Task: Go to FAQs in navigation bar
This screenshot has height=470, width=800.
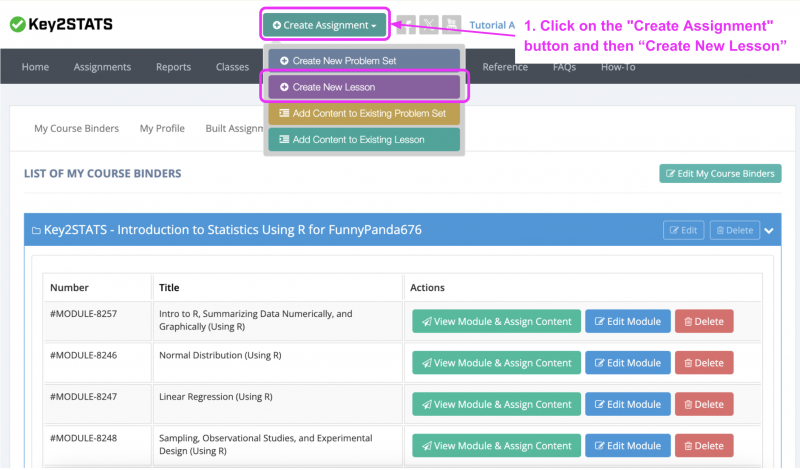Action: [564, 67]
